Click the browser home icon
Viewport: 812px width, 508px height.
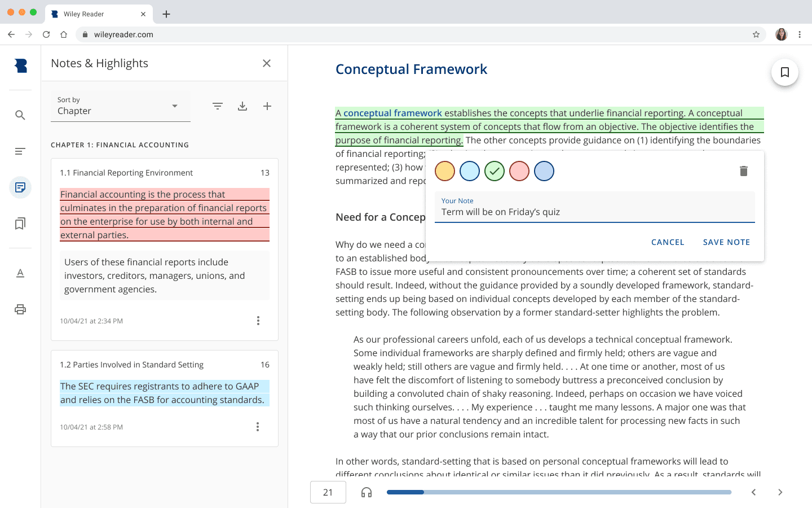[x=64, y=34]
